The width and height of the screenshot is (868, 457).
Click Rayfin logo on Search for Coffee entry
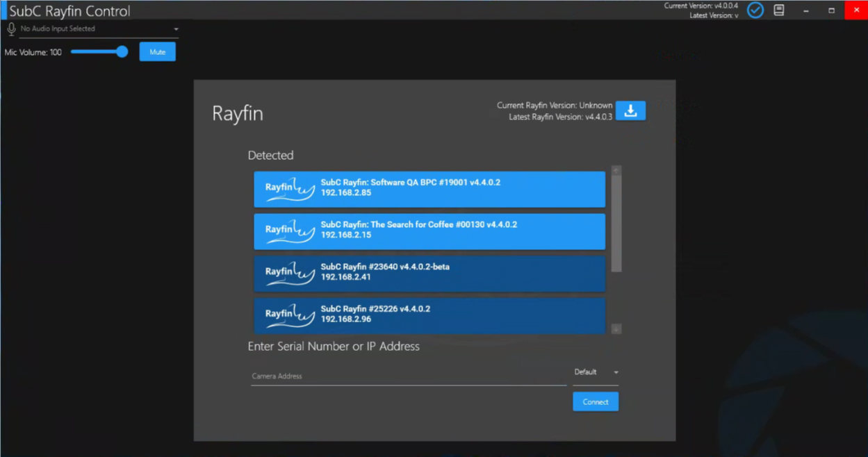pos(289,231)
